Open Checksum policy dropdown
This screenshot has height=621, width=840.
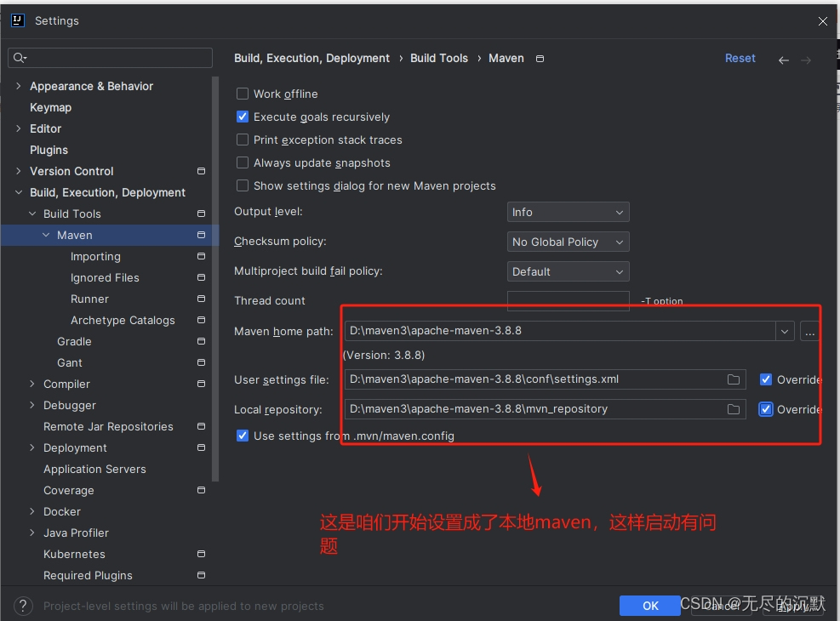[568, 242]
